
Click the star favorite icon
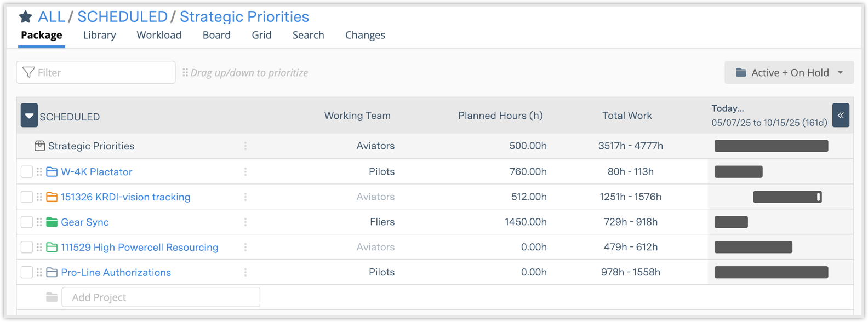[25, 17]
